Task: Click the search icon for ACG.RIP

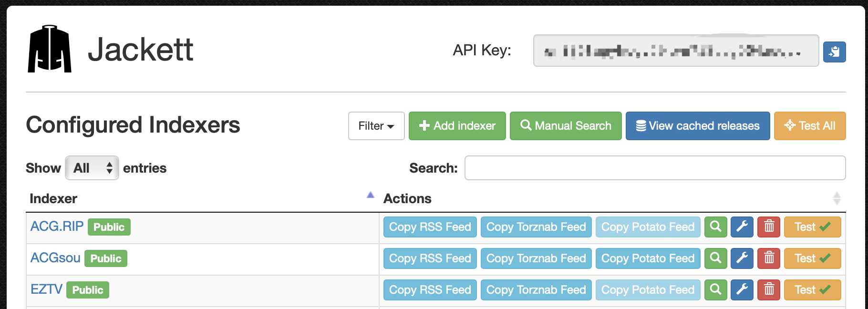Action: click(715, 227)
